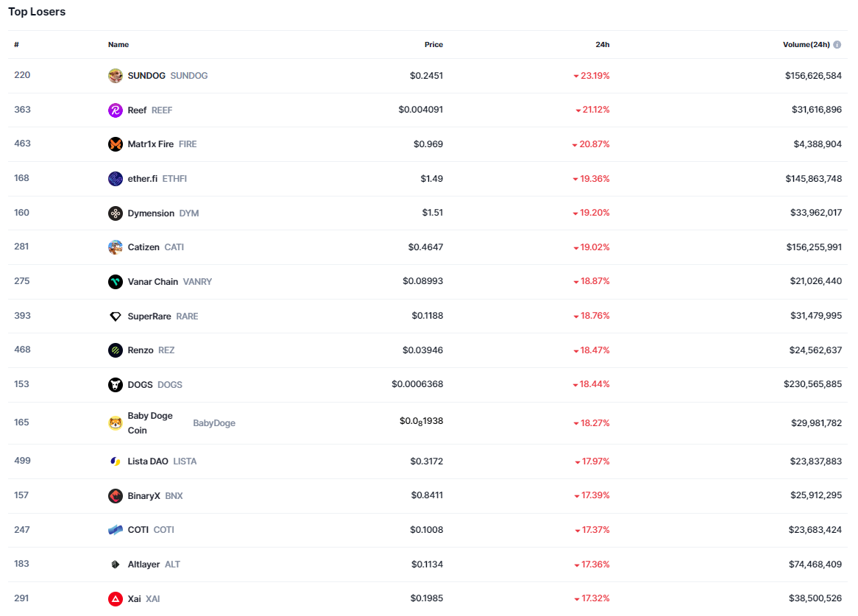
Task: Click the Renzo green logo icon
Action: [116, 350]
